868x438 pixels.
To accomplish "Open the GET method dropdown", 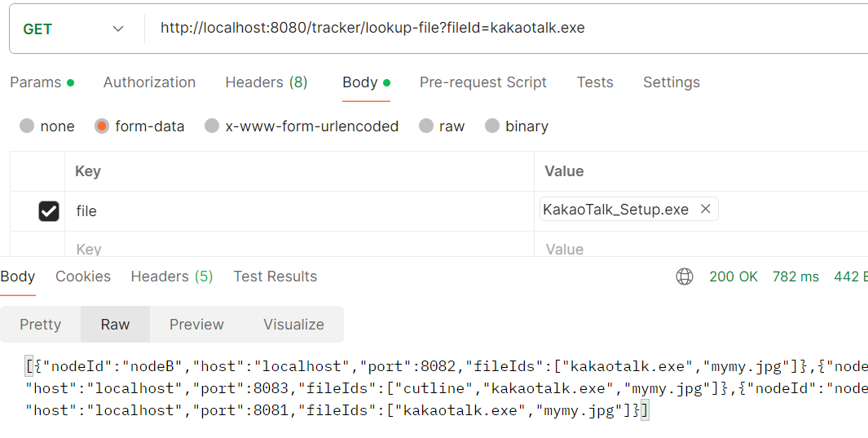I will tap(73, 29).
